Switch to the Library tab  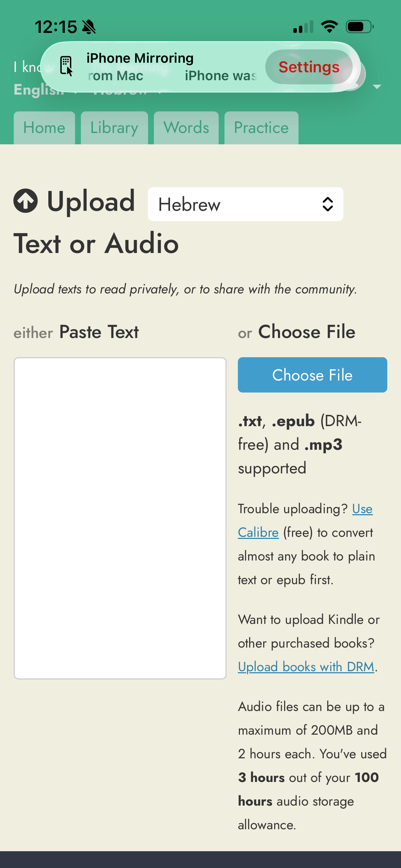[114, 128]
